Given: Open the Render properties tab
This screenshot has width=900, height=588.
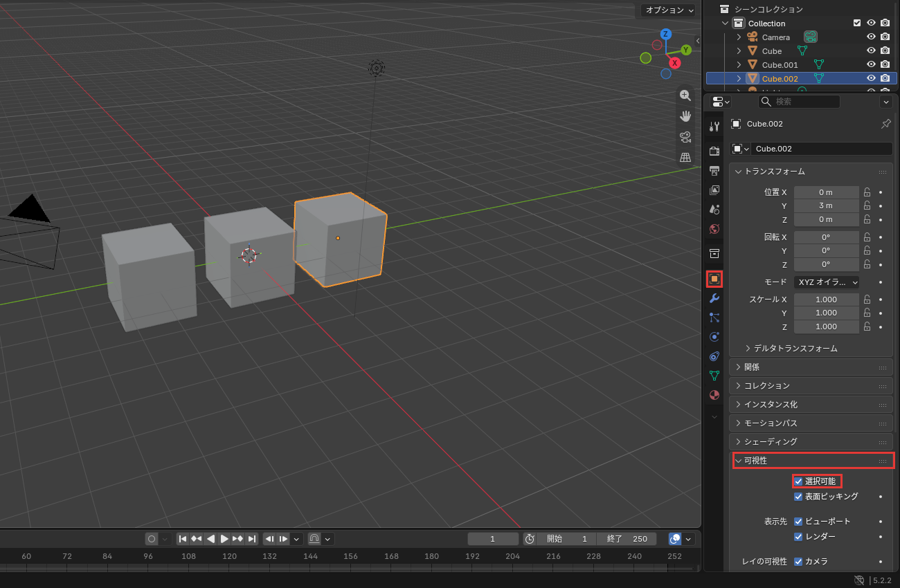Looking at the screenshot, I should tap(714, 151).
